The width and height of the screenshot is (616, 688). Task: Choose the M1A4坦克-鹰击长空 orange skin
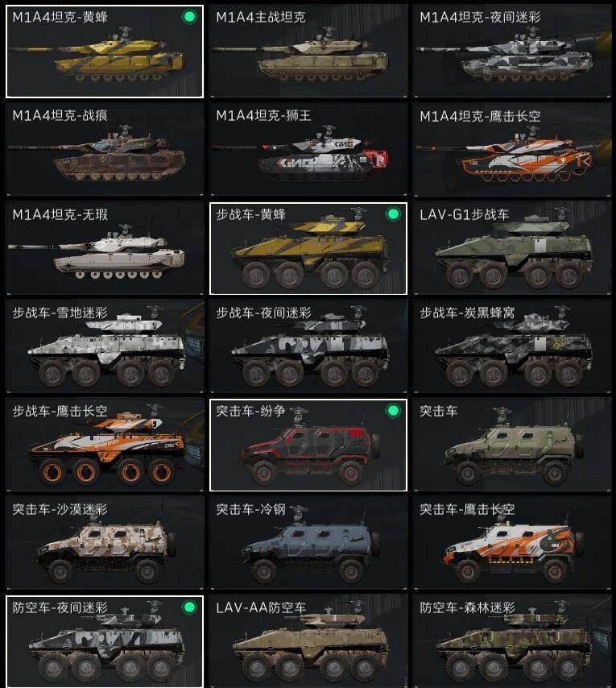pyautogui.click(x=512, y=150)
